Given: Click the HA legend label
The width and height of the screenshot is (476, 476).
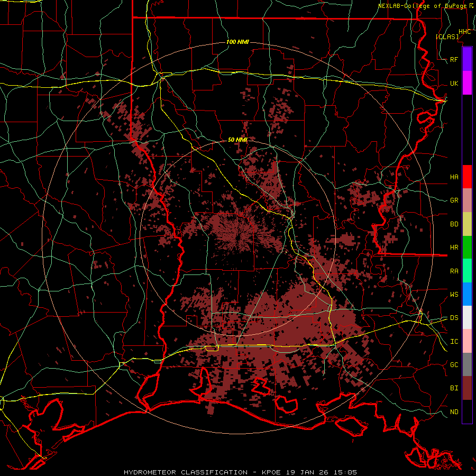Looking at the screenshot, I should (454, 177).
